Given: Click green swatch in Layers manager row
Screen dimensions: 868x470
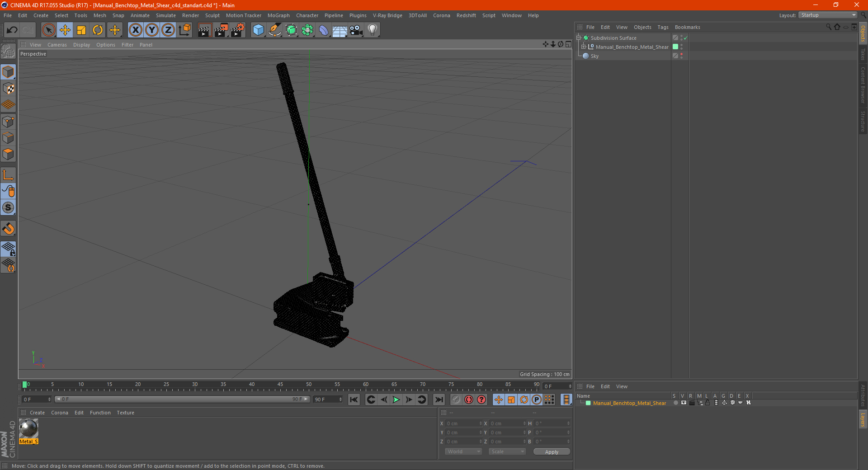Looking at the screenshot, I should click(x=588, y=403).
